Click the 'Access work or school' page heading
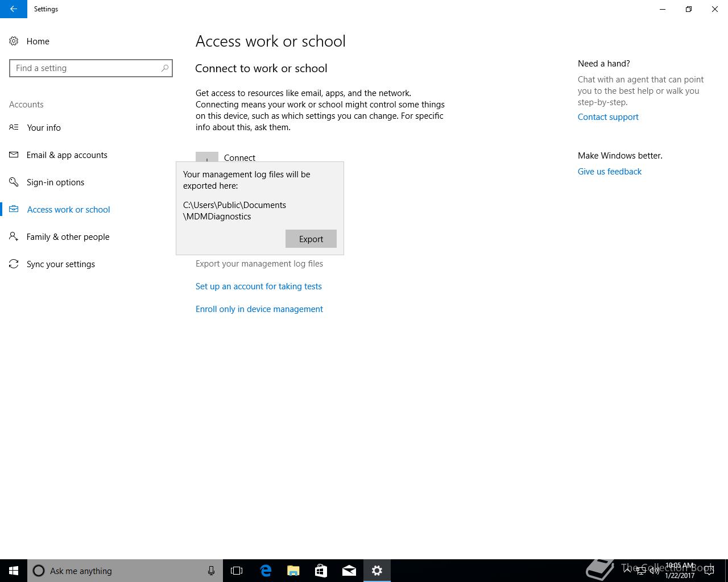 (271, 41)
